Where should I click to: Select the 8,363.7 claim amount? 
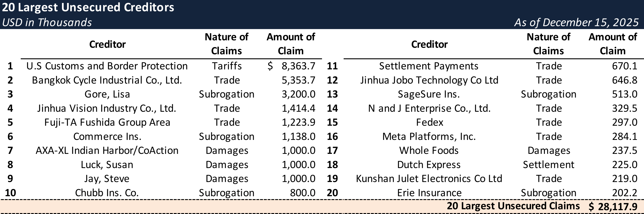[x=298, y=66]
